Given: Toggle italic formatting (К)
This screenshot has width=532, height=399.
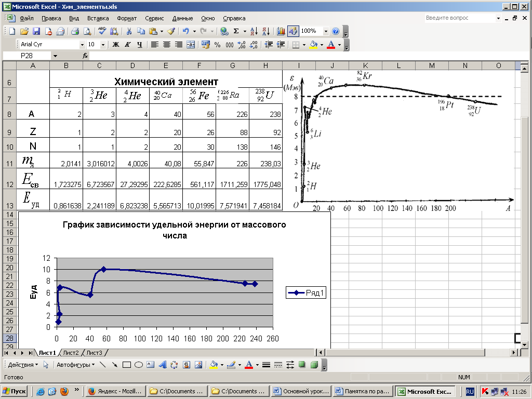Looking at the screenshot, I should tap(128, 45).
